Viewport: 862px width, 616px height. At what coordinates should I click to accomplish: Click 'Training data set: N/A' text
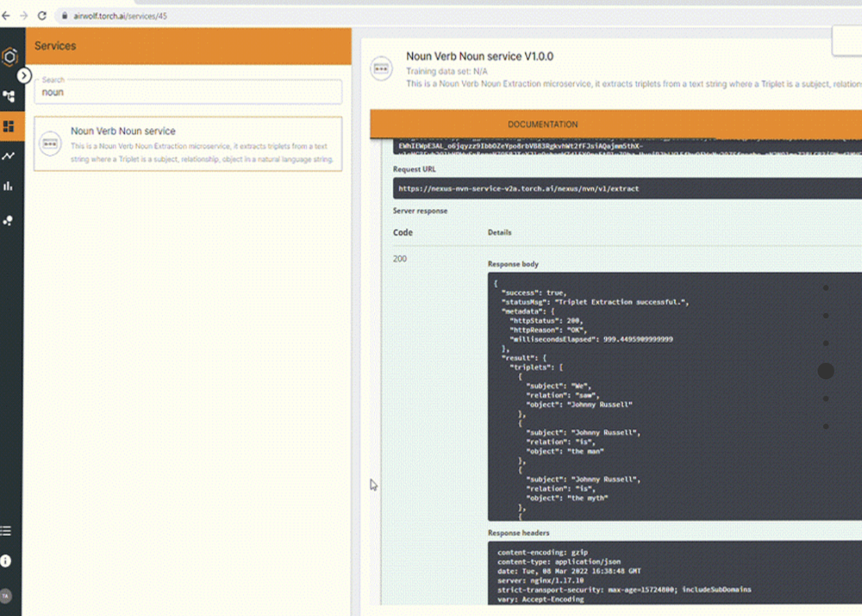447,71
